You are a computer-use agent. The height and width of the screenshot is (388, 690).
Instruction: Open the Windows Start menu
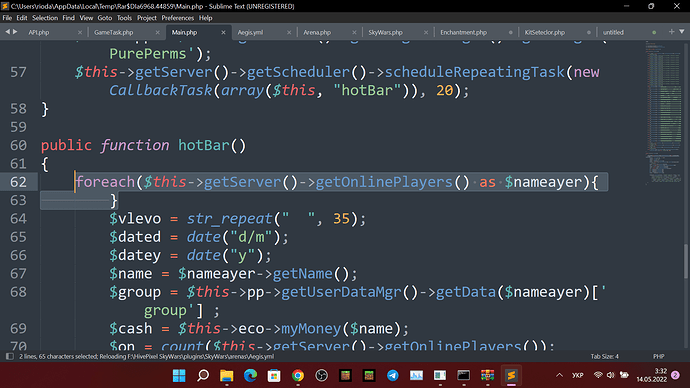(179, 375)
